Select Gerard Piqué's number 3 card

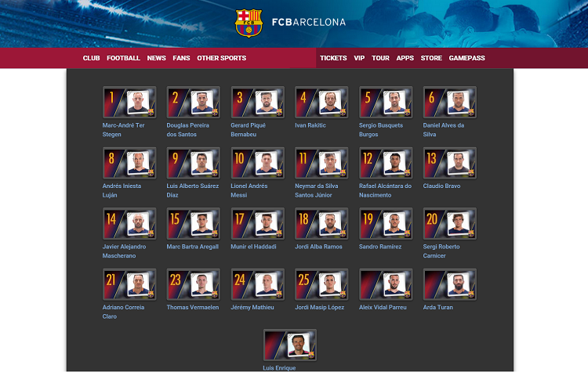click(x=258, y=103)
